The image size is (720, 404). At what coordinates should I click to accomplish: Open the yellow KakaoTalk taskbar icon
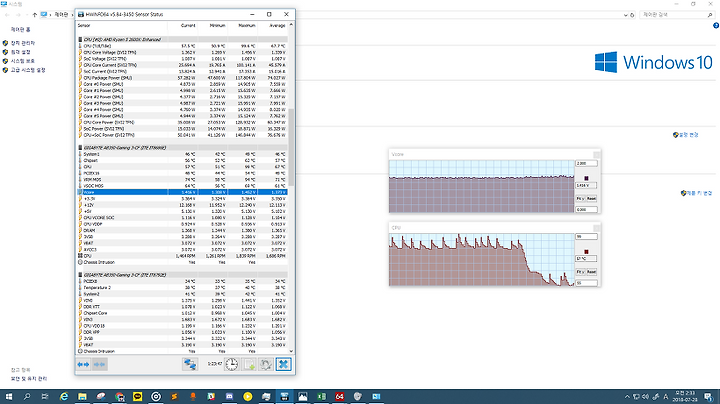[x=137, y=397]
